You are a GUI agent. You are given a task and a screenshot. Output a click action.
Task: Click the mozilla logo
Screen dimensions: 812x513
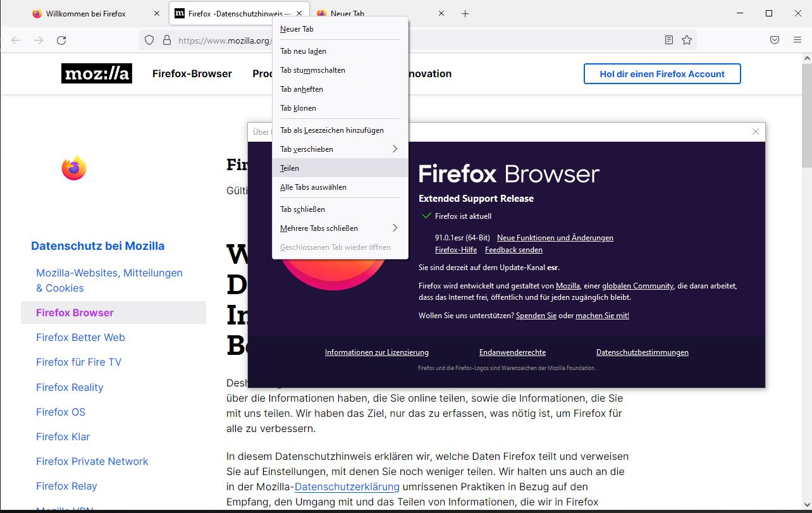point(97,73)
